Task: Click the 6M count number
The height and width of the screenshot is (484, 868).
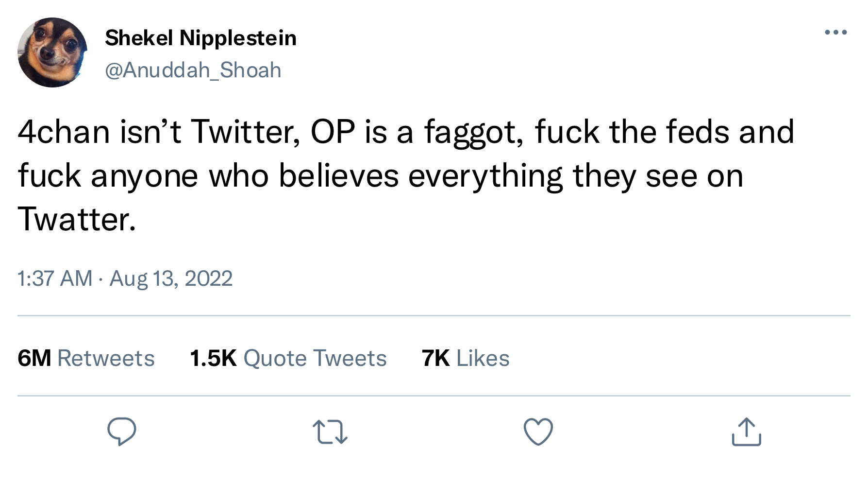Action: (34, 358)
